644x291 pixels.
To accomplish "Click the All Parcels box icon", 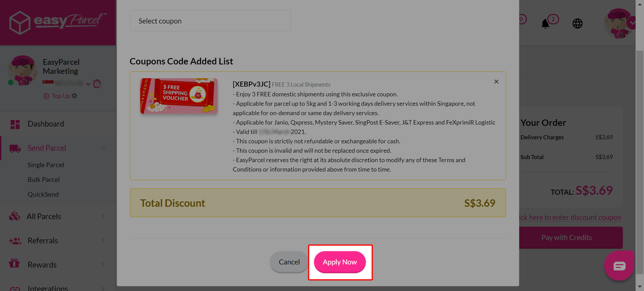I will (14, 216).
